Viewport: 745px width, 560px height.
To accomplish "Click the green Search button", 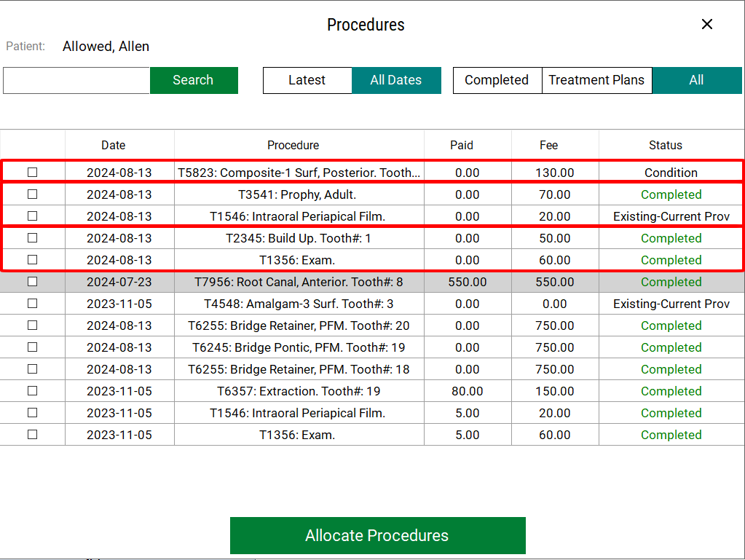I will click(194, 80).
